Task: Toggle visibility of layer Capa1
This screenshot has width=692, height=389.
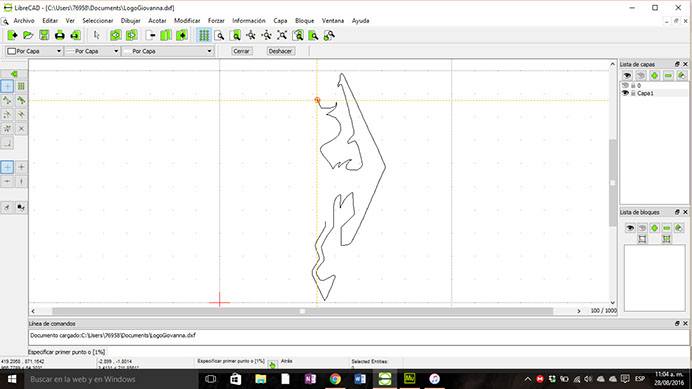Action: pos(625,93)
